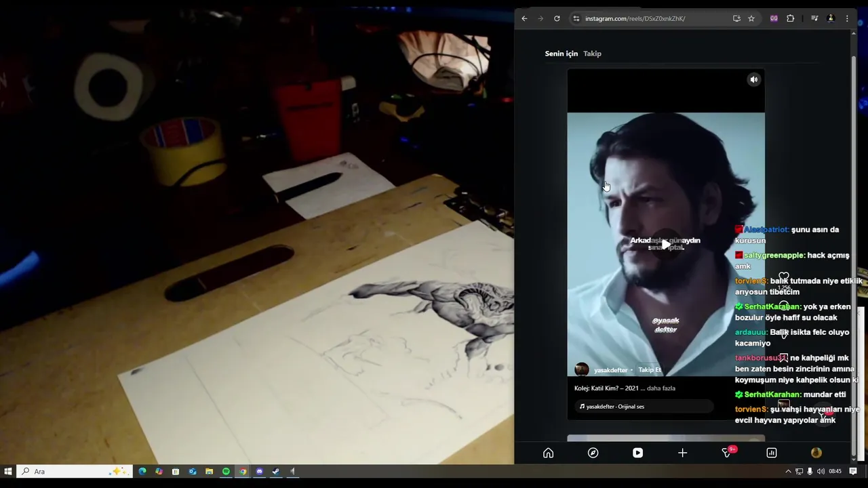The height and width of the screenshot is (488, 868).
Task: Switch to Takip tab
Action: [592, 54]
